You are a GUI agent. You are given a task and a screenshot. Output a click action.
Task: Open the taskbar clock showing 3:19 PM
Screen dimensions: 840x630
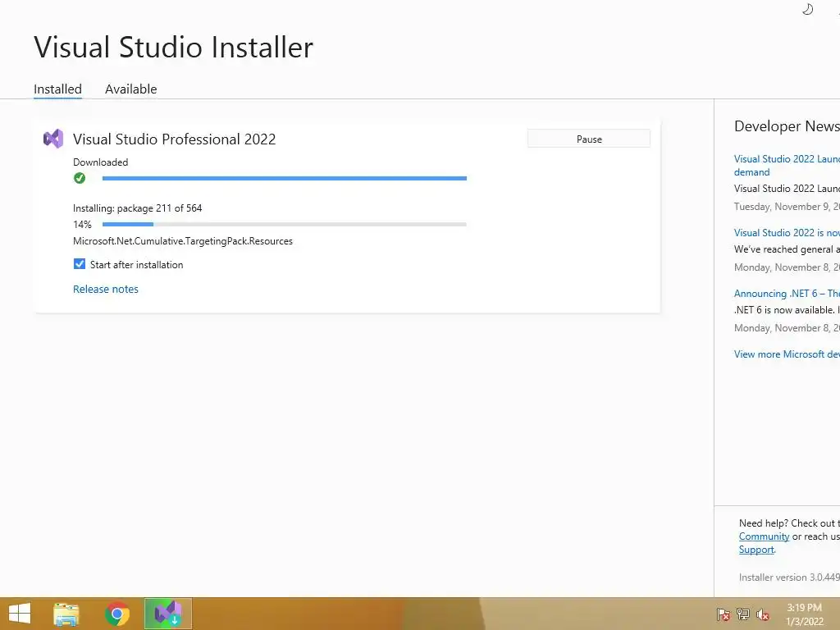(x=804, y=614)
